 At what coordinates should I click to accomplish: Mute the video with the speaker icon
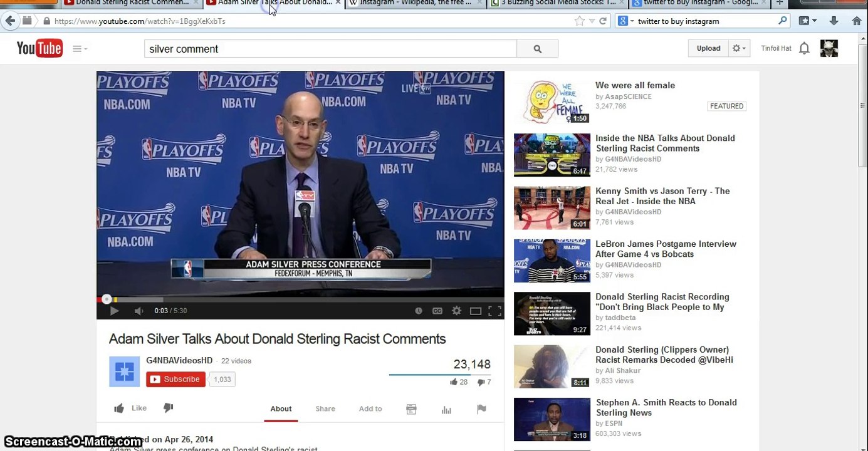pos(139,311)
